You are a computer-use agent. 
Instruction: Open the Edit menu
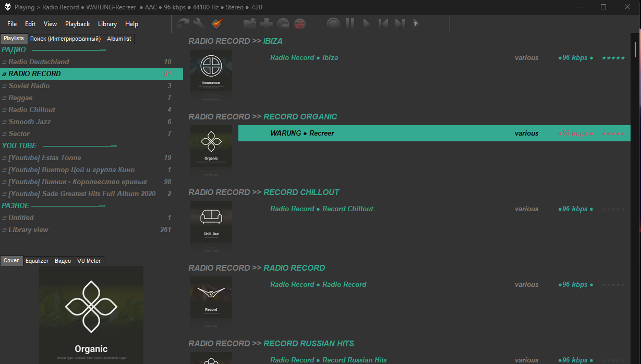(x=30, y=24)
